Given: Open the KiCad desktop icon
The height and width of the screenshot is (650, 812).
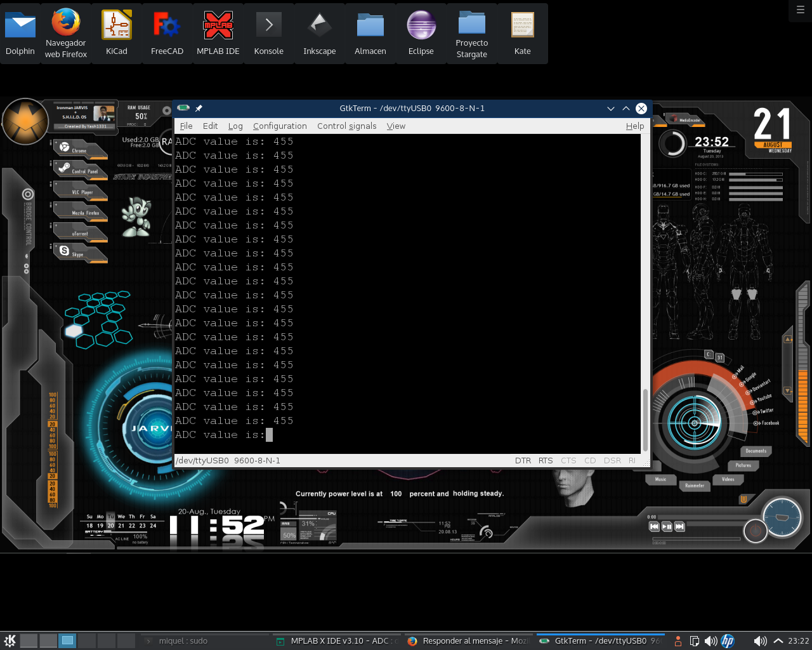Looking at the screenshot, I should pos(117,33).
